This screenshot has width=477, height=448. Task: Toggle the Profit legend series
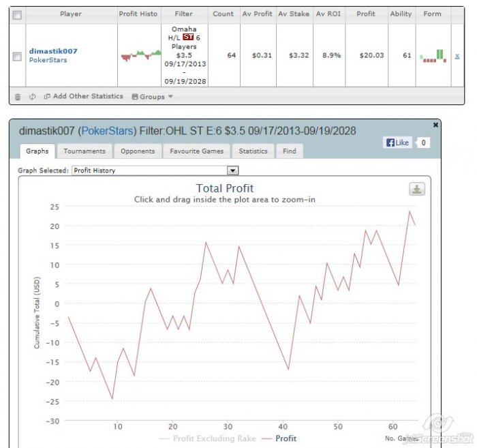click(279, 438)
